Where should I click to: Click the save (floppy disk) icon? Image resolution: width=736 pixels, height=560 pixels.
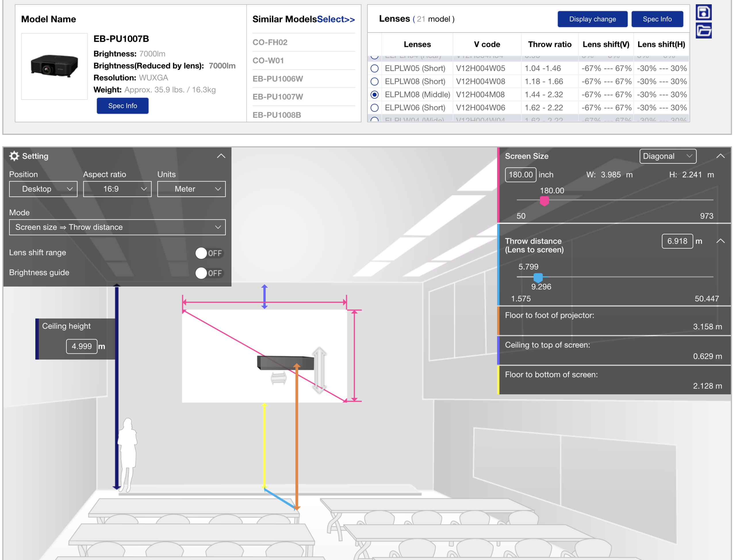point(703,13)
